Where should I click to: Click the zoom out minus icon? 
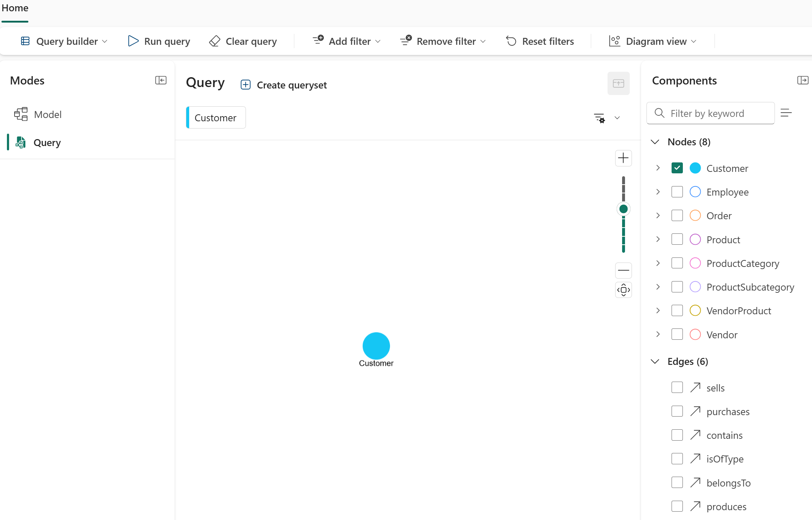point(623,270)
